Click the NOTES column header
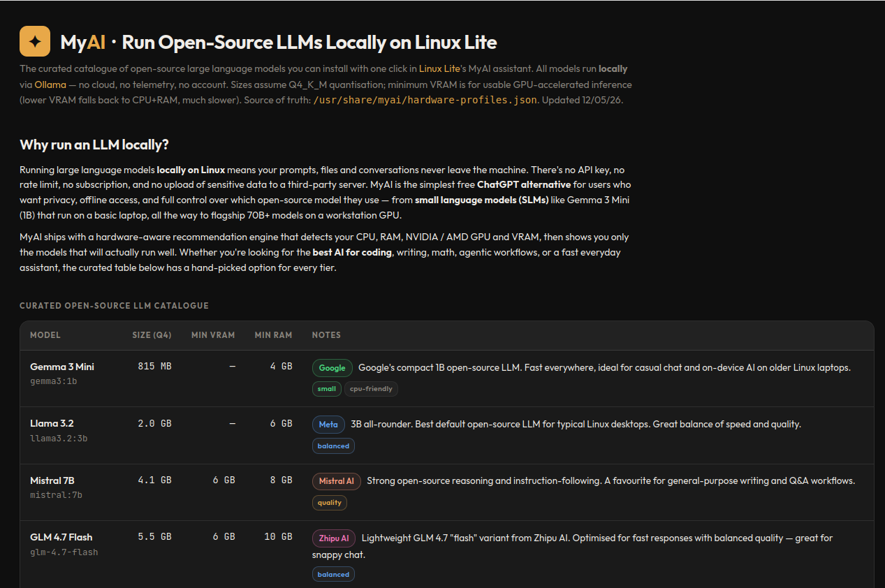Screen dimensions: 885x588 (x=326, y=335)
